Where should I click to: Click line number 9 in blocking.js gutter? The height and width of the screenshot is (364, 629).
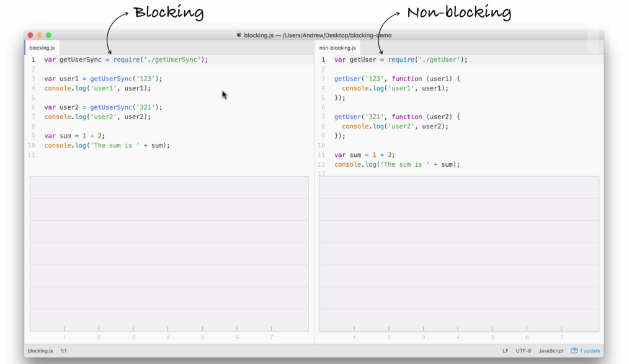(x=33, y=136)
